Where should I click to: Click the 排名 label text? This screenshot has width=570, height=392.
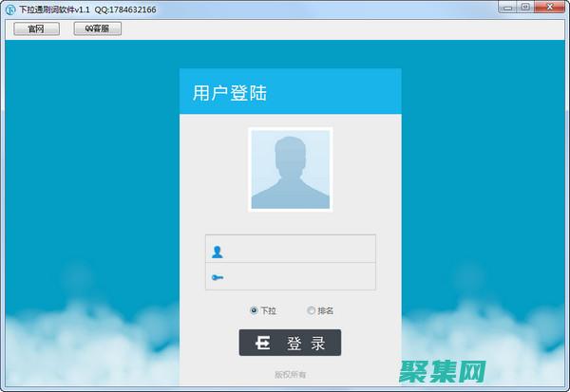pos(325,310)
